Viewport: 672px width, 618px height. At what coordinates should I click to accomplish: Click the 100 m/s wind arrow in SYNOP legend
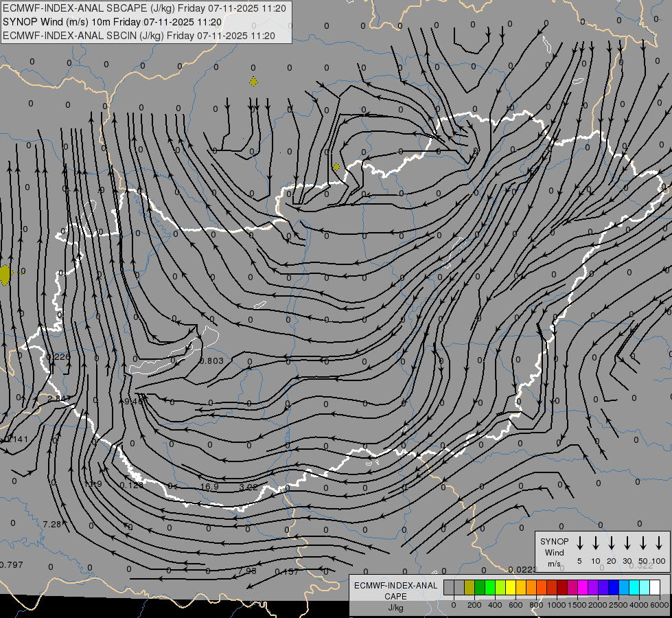[659, 543]
